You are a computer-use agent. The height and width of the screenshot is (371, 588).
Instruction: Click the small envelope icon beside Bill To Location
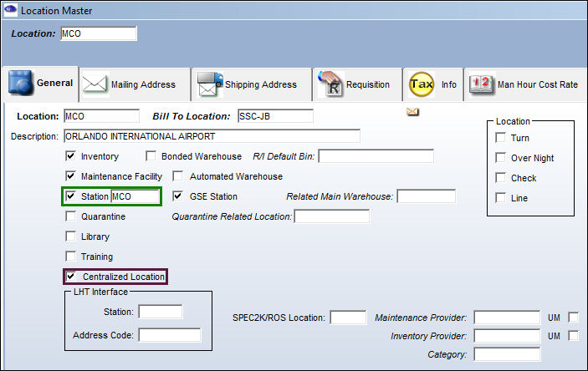[x=412, y=112]
